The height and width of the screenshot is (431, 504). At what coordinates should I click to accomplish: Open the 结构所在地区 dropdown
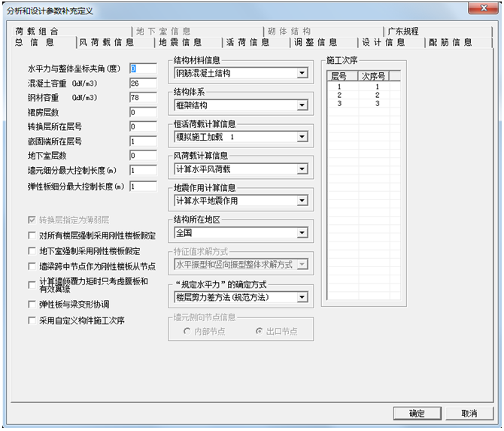(302, 233)
